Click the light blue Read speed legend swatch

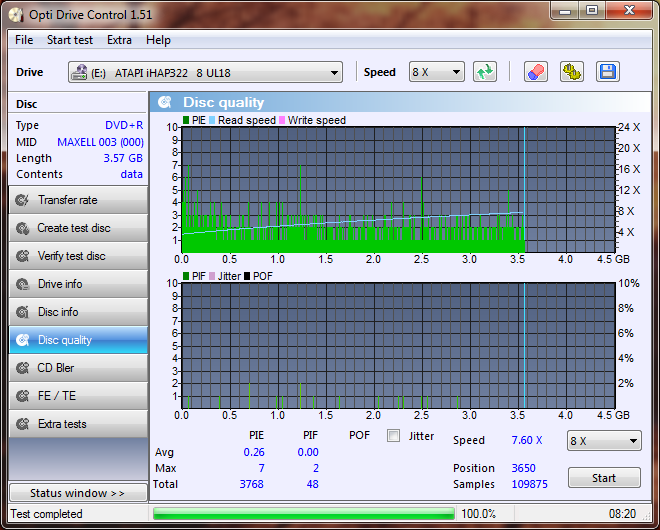212,120
